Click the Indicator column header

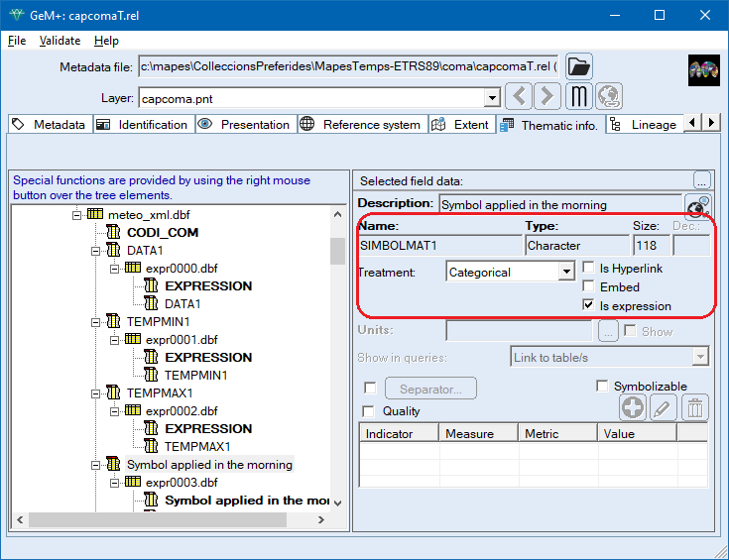399,433
